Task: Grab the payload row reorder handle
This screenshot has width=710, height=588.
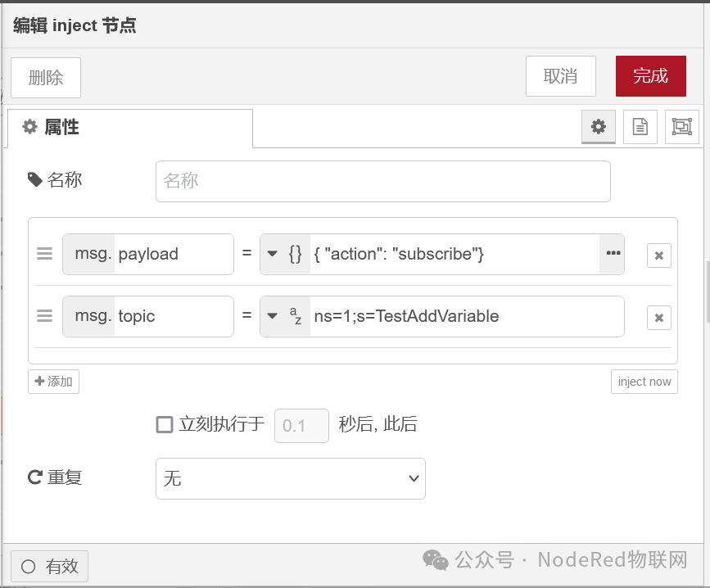Action: pos(44,254)
